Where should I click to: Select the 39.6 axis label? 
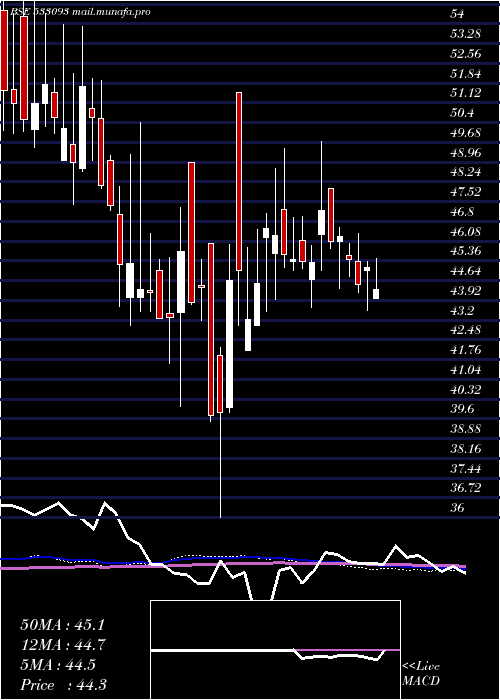[x=462, y=409]
